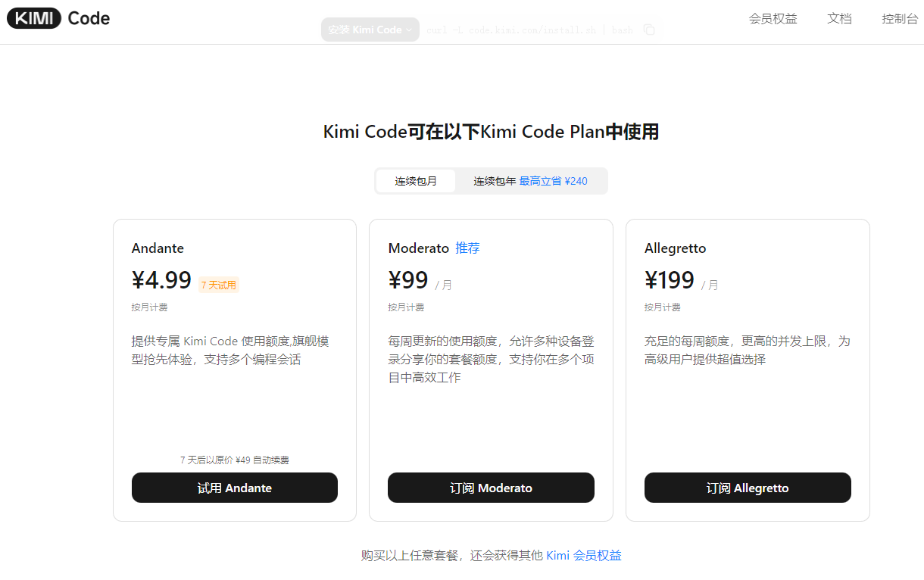Switch to 连续包年 billing
This screenshot has height=580, width=924.
[x=495, y=181]
